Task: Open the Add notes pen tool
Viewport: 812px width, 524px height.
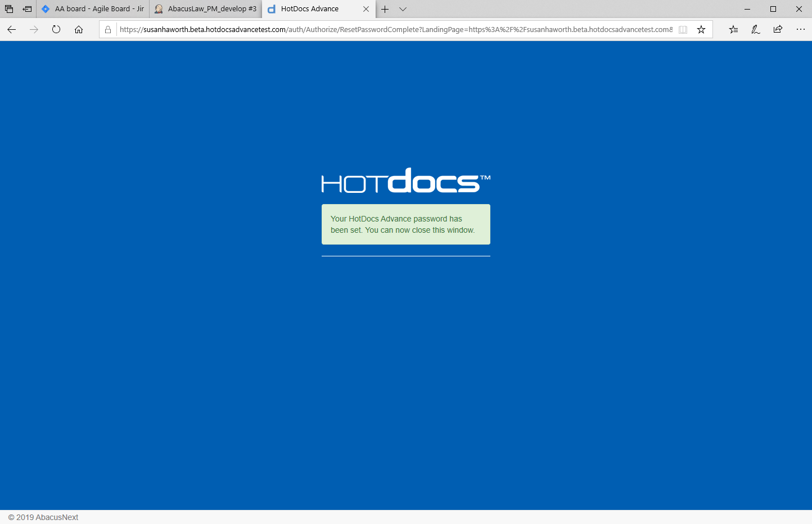Action: point(756,29)
